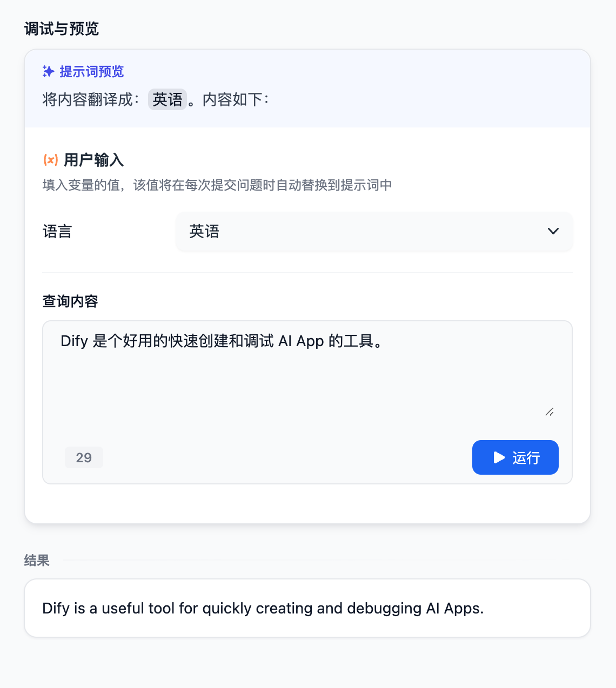Viewport: 616px width, 688px height.
Task: Select the 英语 variable chip in prompt
Action: (x=168, y=99)
